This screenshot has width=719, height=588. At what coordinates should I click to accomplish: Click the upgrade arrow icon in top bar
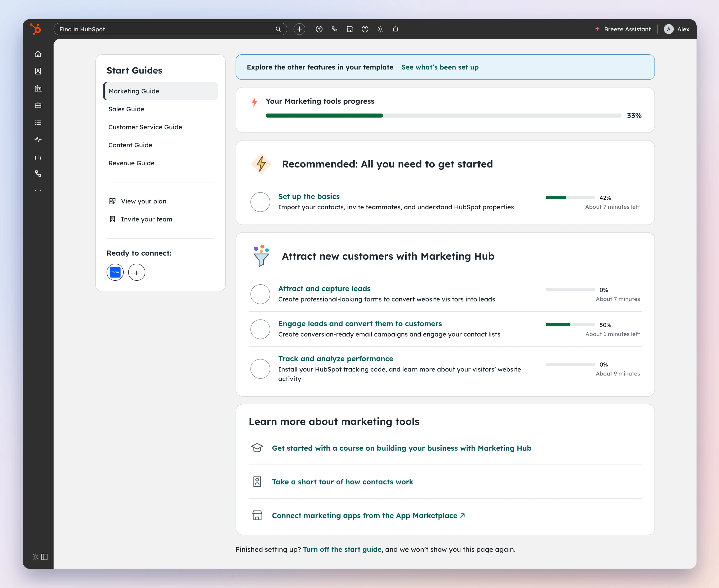tap(319, 29)
